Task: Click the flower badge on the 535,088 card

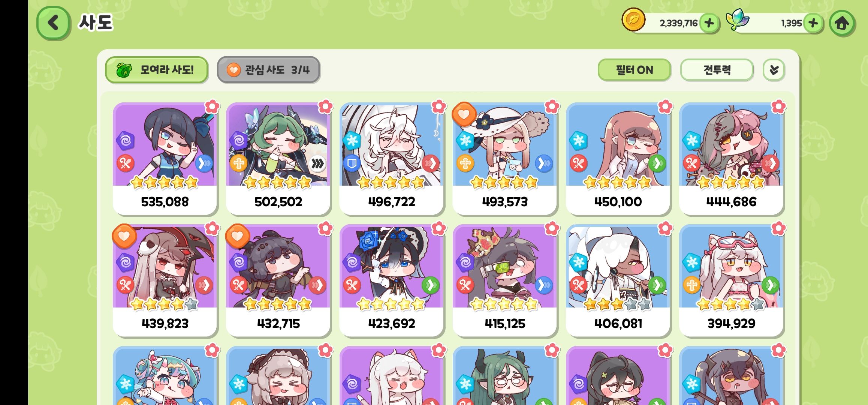Action: [212, 107]
